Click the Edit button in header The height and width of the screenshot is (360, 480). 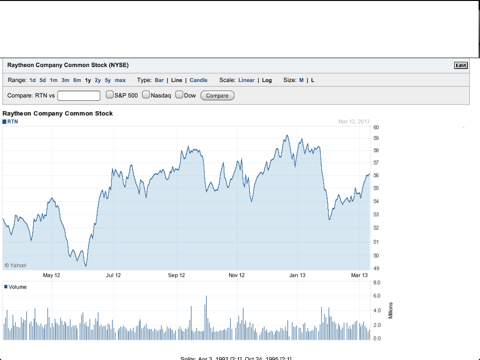(x=461, y=65)
